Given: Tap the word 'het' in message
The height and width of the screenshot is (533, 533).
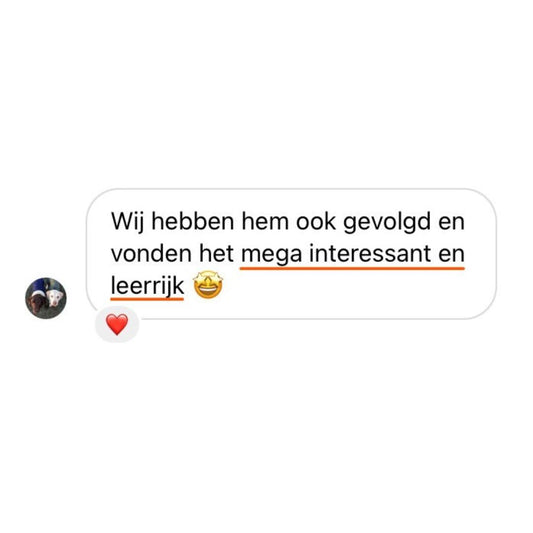Looking at the screenshot, I should 216,254.
